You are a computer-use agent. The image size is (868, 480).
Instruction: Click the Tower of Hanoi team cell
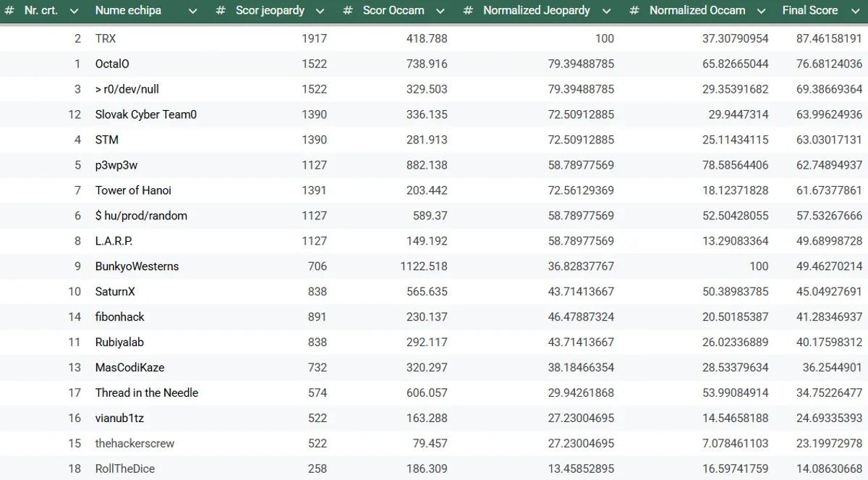[133, 190]
